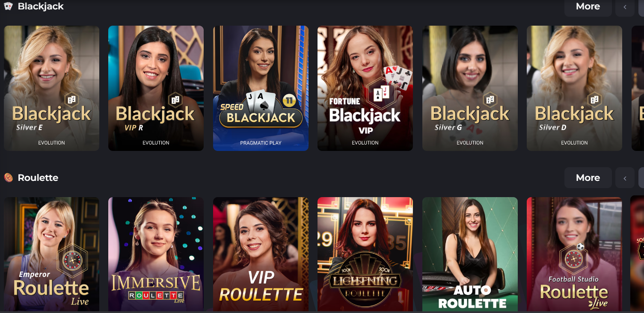644x313 pixels.
Task: Open Emperor Roulette Live game
Action: pos(51,254)
